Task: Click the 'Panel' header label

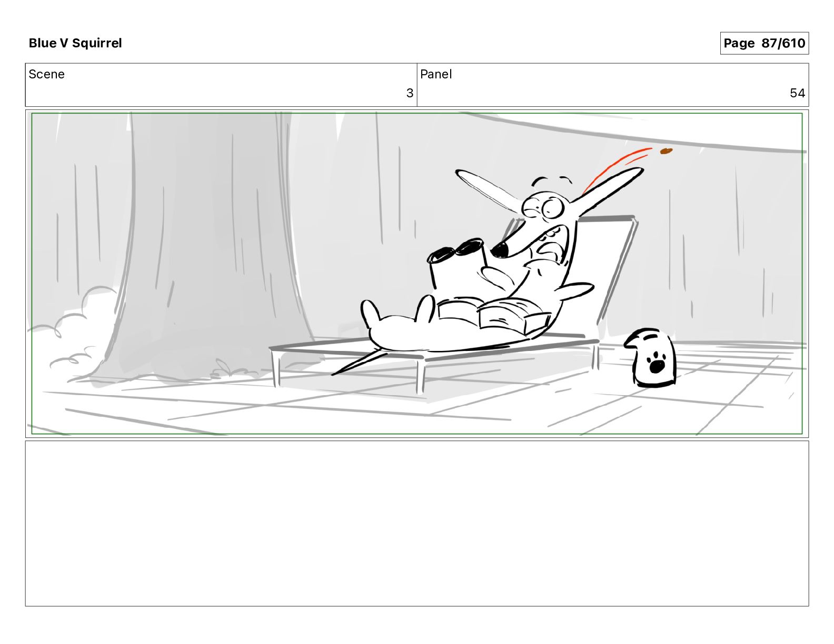Action: tap(436, 74)
